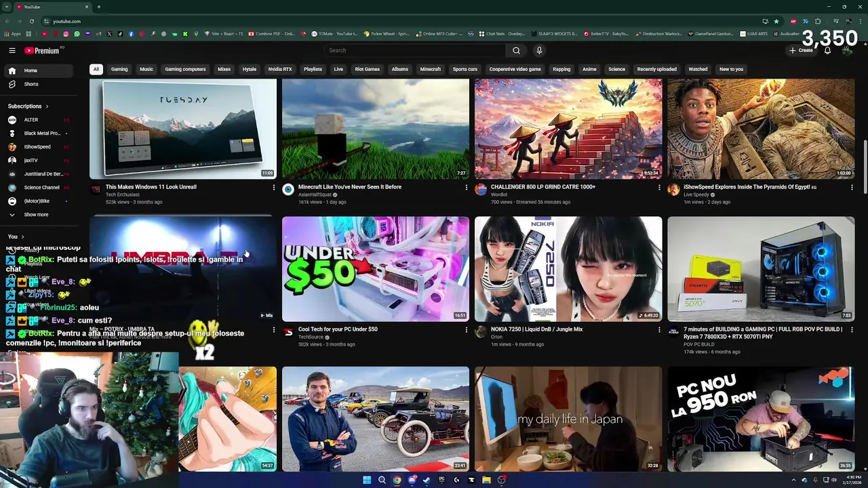Reload the page with refresh icon
Screen dimensions: 868x488
(x=31, y=21)
